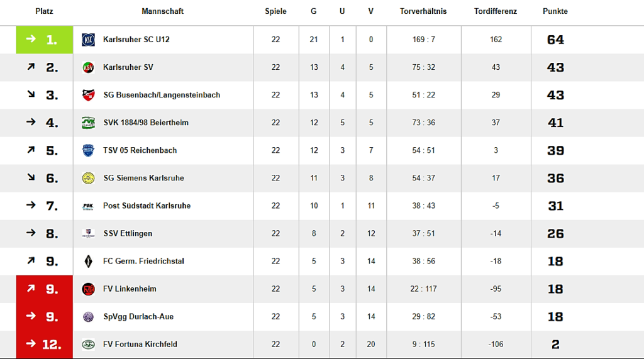
Task: Click the Punkte column header
Action: [555, 11]
